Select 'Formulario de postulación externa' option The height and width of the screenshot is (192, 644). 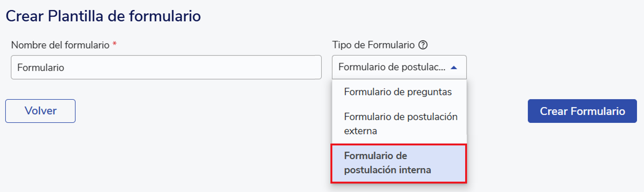coord(400,123)
